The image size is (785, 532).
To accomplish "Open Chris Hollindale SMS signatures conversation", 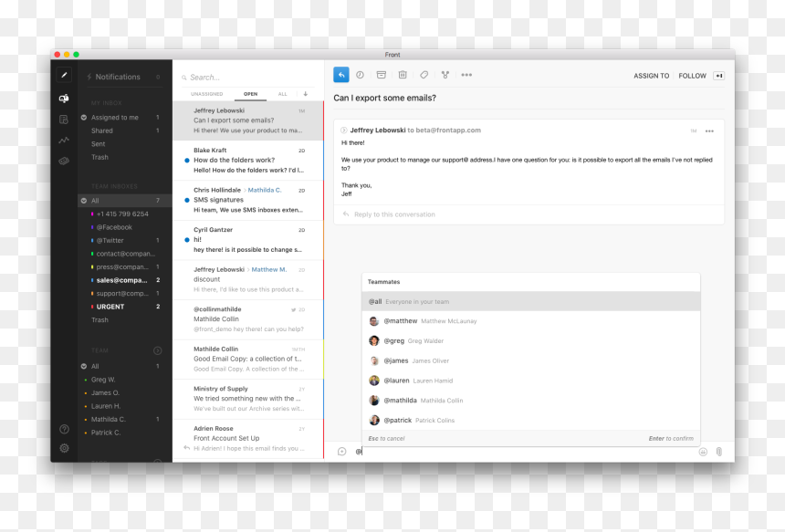I will click(x=248, y=200).
